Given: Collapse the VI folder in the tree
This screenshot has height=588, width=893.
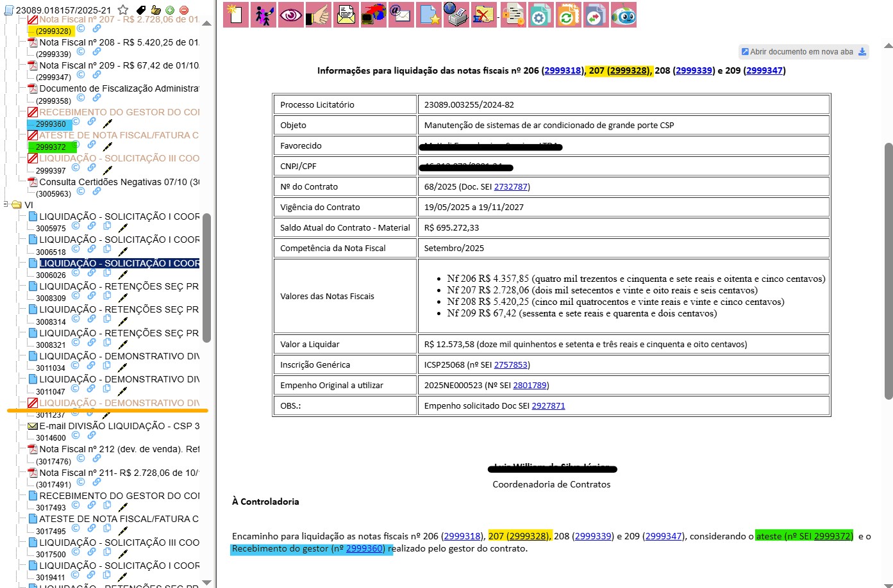Looking at the screenshot, I should 6,205.
